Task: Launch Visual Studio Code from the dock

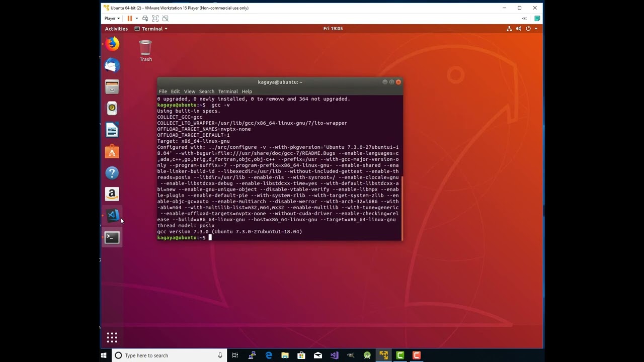Action: [112, 216]
